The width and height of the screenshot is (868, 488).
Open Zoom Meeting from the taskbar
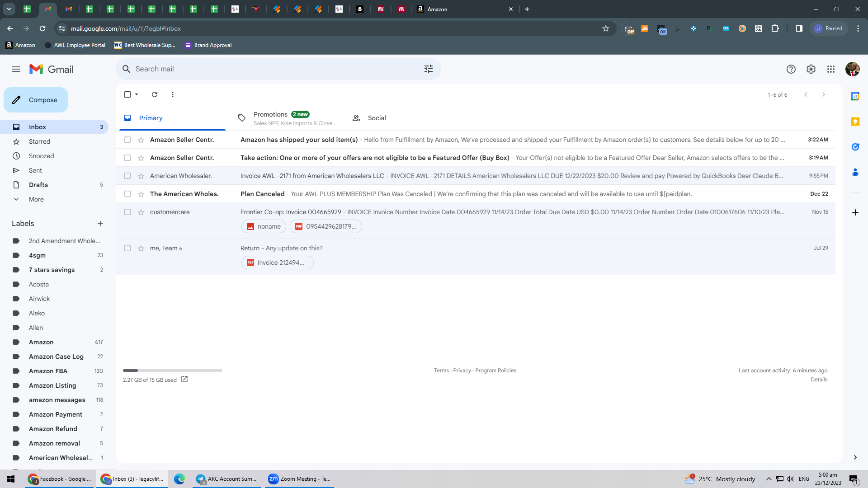pos(300,479)
